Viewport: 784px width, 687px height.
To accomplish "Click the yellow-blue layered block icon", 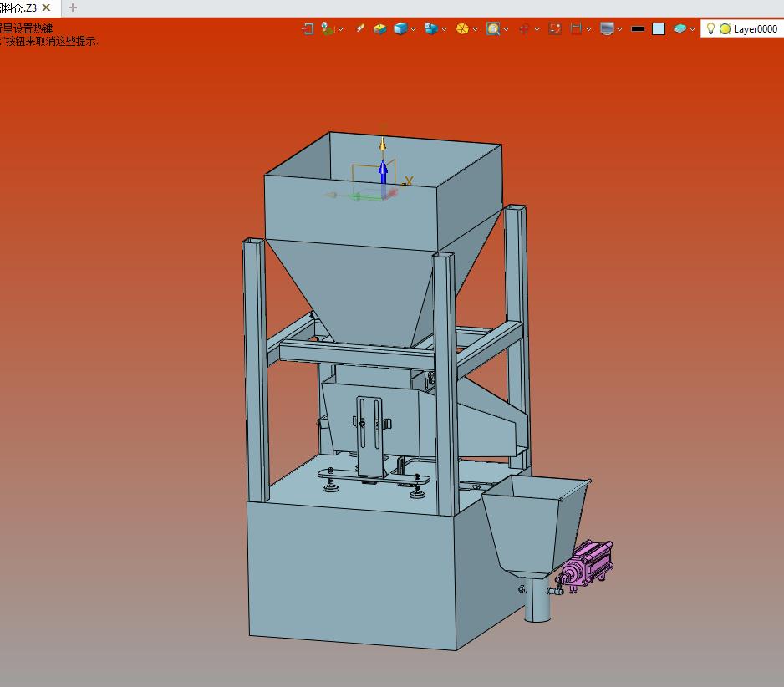I will (x=380, y=29).
